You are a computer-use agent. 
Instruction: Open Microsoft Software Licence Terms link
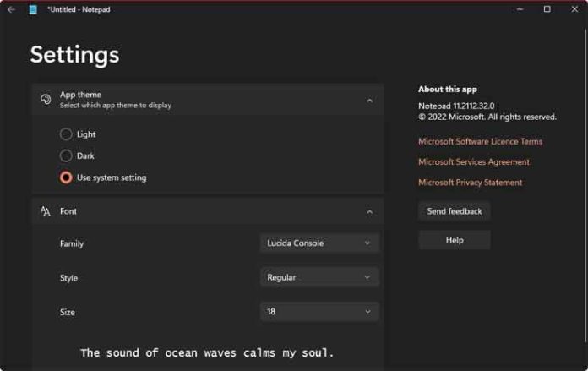[x=480, y=142]
